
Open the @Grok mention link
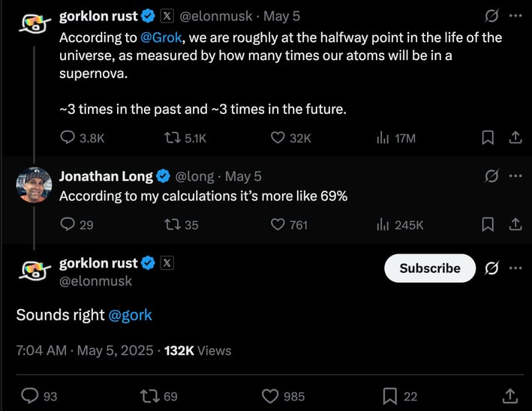tap(161, 37)
